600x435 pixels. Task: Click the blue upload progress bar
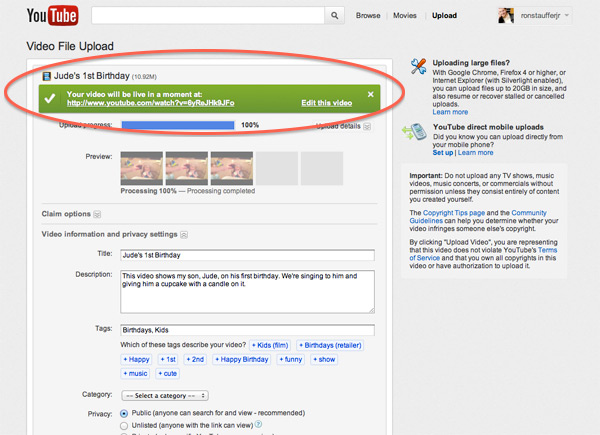tap(178, 126)
